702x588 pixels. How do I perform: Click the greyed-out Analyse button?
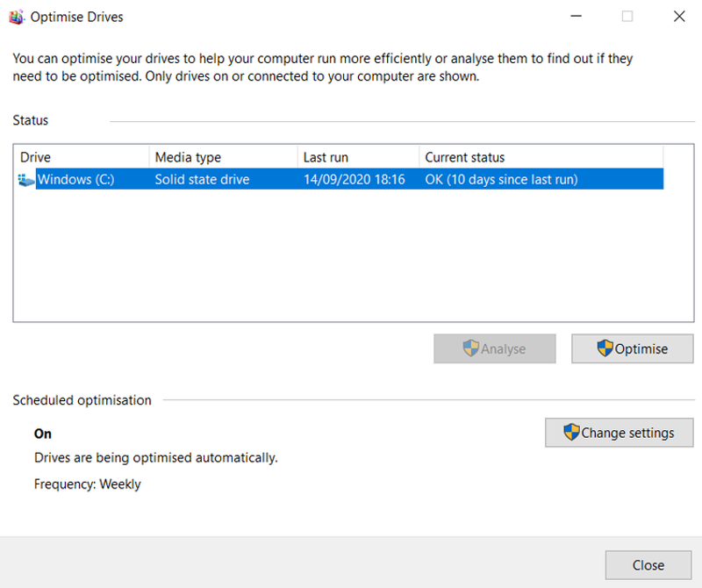[495, 348]
